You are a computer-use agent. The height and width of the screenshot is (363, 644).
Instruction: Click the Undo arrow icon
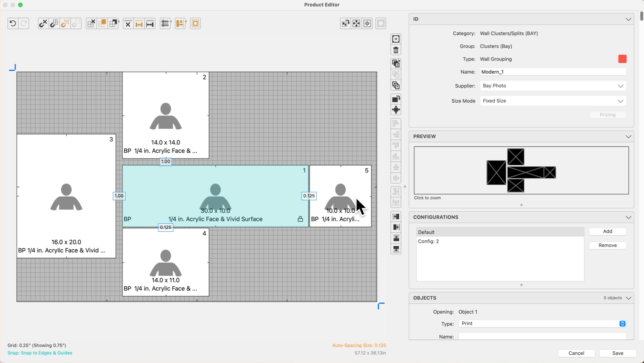(13, 23)
